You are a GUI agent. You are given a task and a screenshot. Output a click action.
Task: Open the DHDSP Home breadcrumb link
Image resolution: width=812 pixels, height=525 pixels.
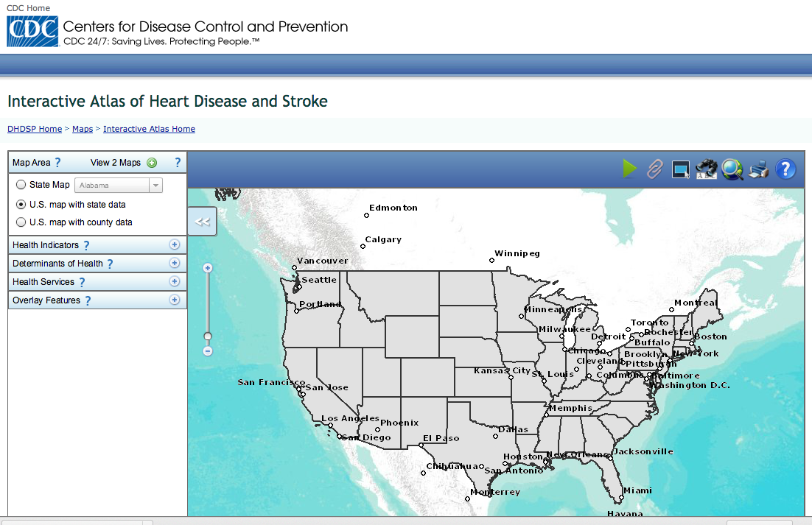pos(35,129)
